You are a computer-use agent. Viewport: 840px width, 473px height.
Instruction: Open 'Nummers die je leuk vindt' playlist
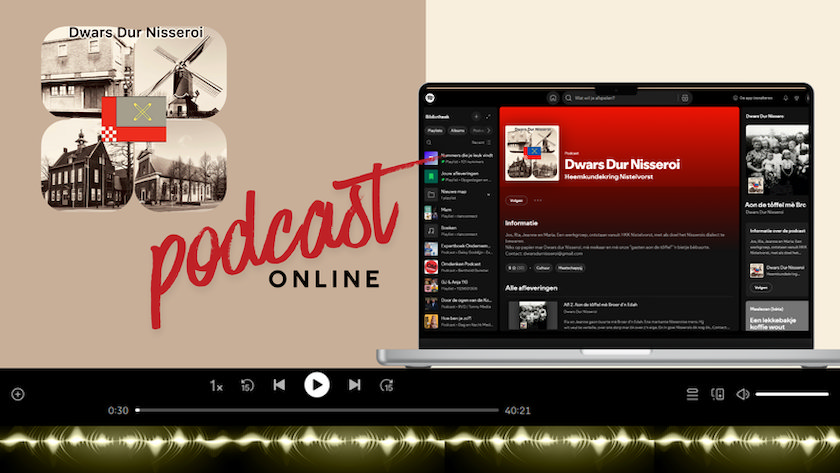coord(460,158)
